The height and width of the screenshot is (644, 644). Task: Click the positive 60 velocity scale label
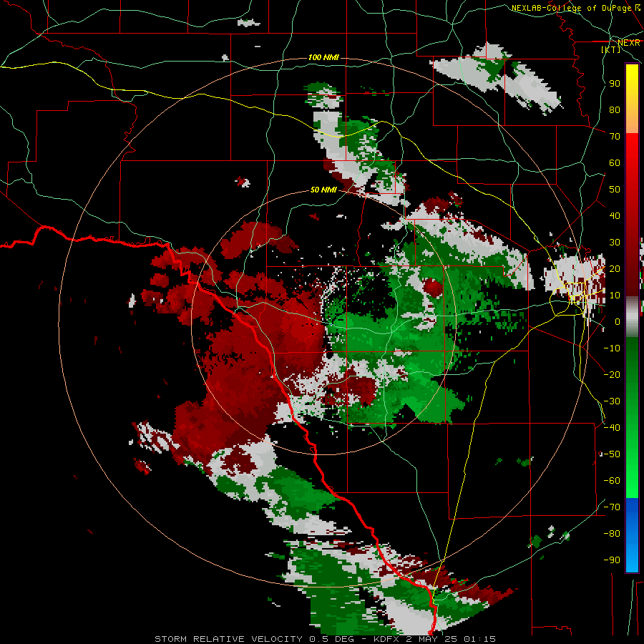click(615, 163)
